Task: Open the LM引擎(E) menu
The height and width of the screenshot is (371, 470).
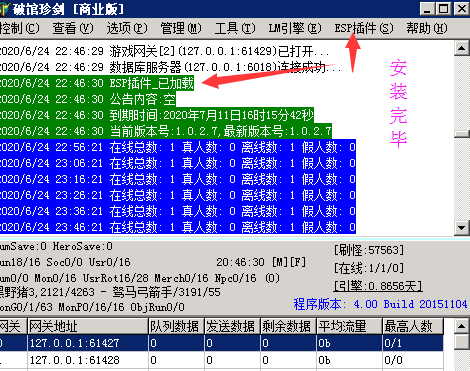Action: click(x=295, y=28)
